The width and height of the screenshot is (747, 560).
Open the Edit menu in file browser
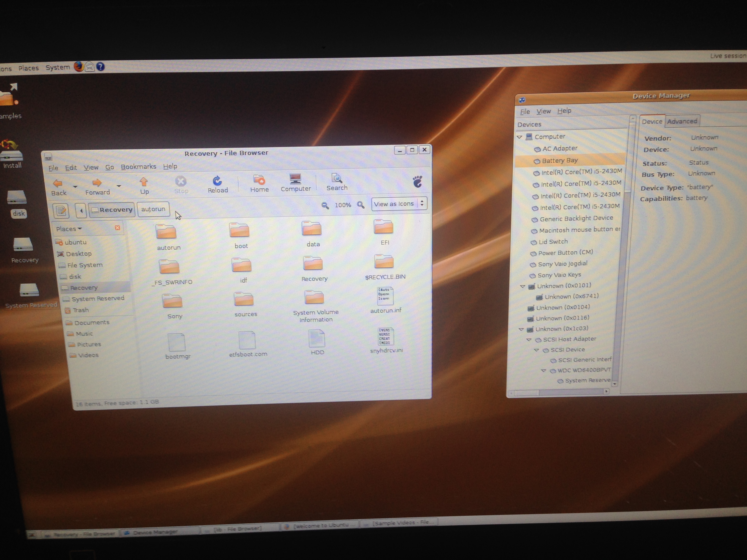click(x=71, y=168)
